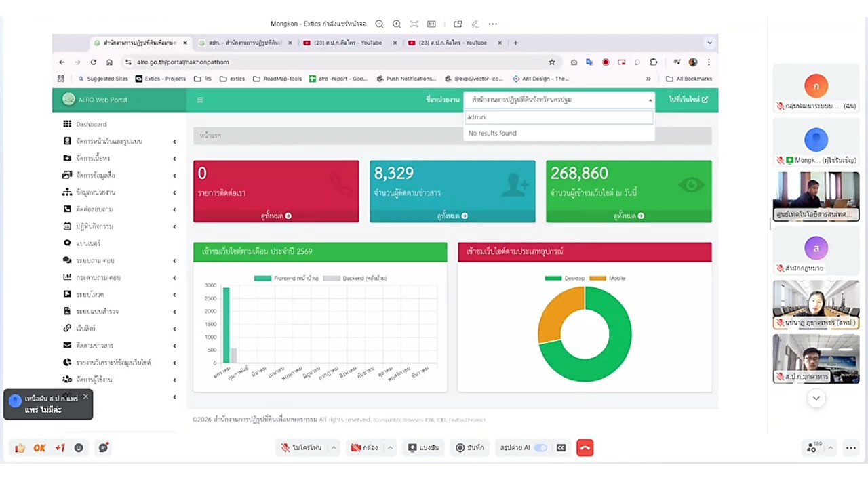Switch to the second ส.ป.ก.คือใคร YouTube tab

(452, 43)
